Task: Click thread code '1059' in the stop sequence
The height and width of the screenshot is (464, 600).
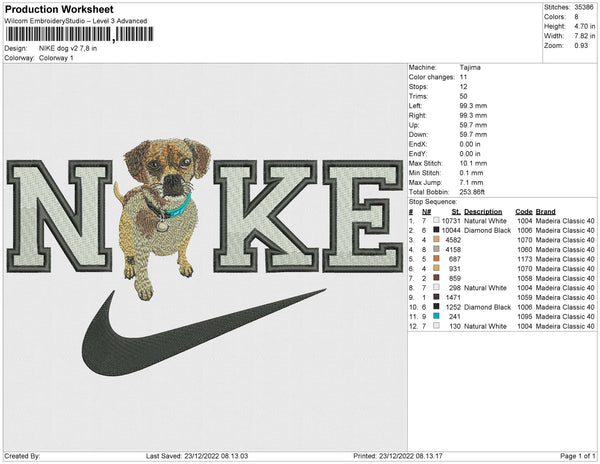Action: [525, 297]
